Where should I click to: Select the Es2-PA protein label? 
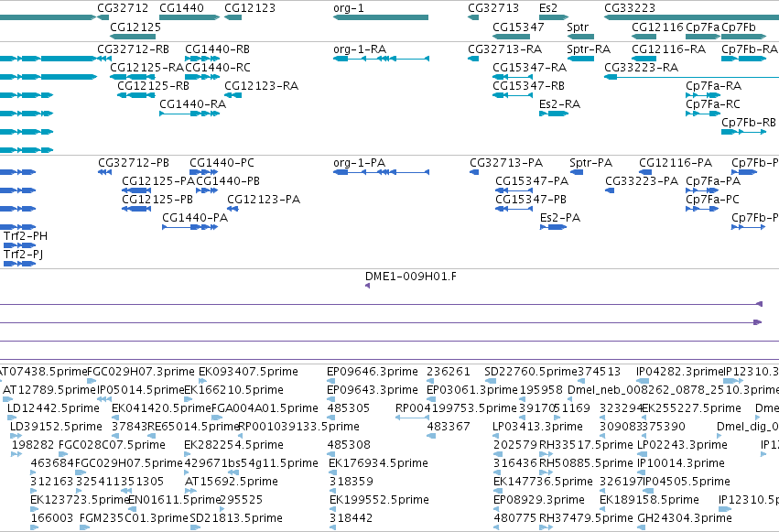[x=560, y=218]
